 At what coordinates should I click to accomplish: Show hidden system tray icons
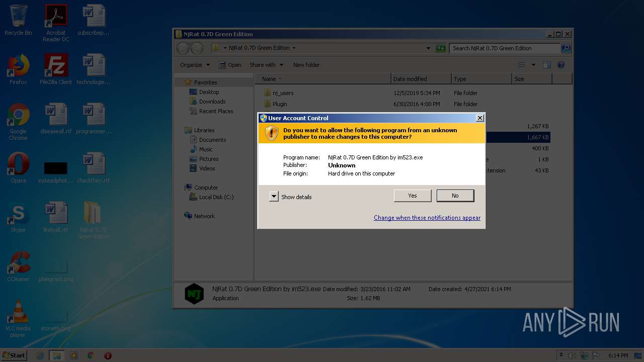tap(560, 355)
